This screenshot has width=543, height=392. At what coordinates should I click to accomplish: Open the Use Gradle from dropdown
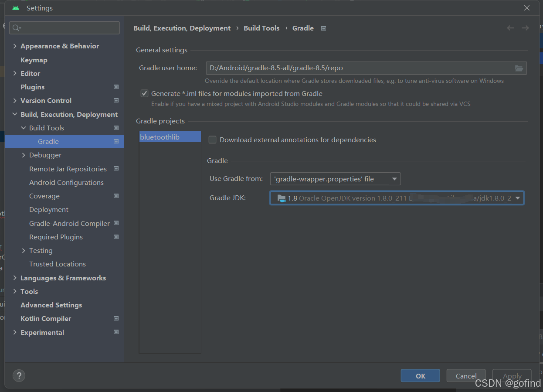(335, 179)
